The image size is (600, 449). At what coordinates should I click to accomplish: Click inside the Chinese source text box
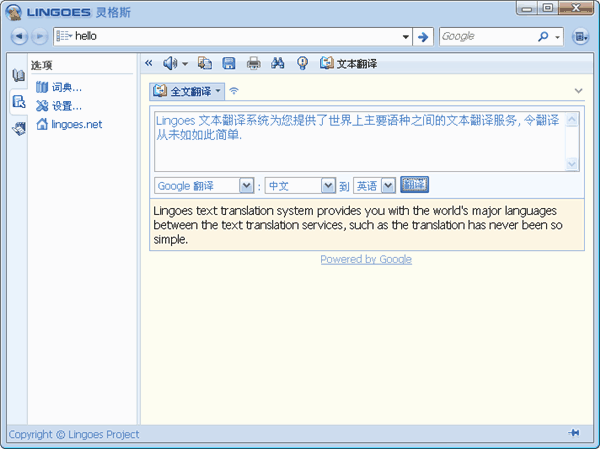point(360,141)
